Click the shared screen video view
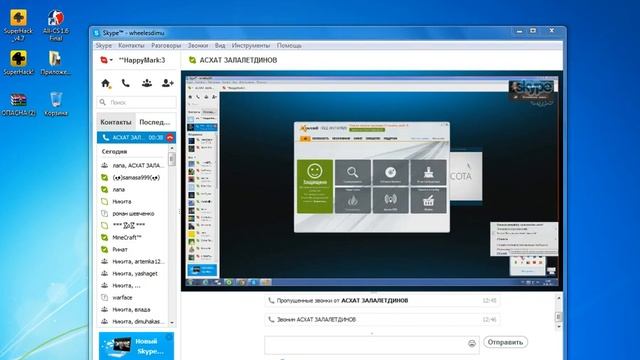640x360 pixels. point(372,181)
